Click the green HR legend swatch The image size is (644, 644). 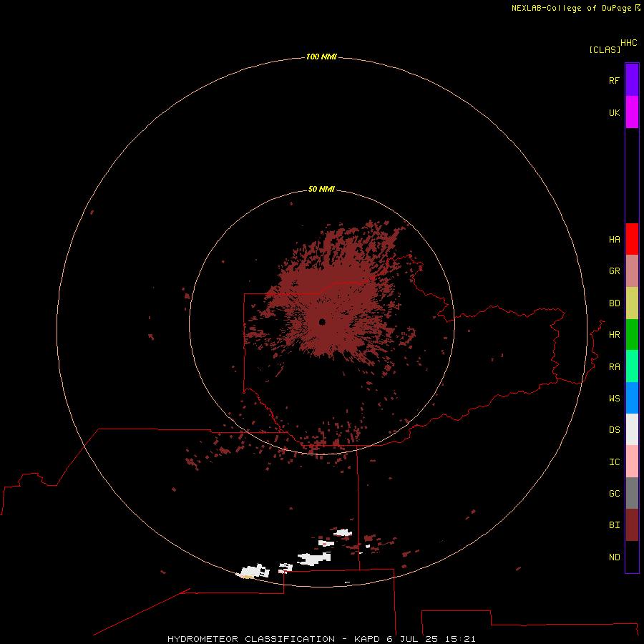pos(632,335)
